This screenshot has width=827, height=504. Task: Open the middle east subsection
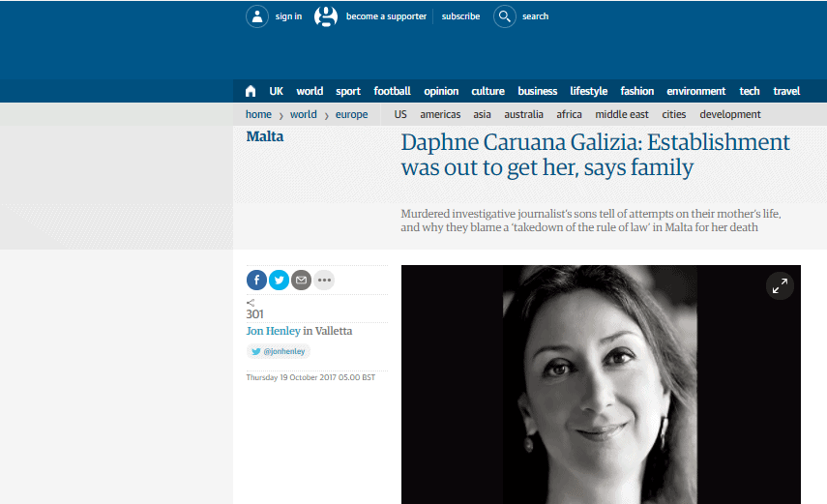[622, 114]
